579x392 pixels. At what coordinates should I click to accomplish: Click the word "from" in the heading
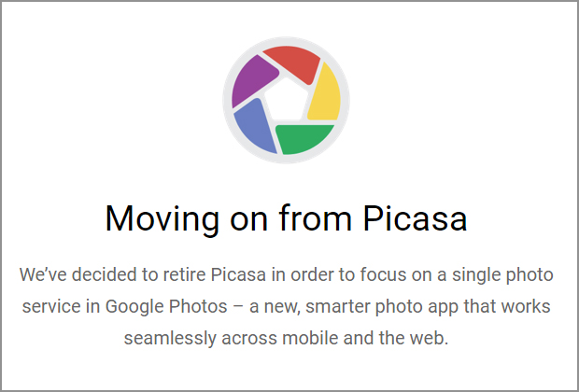click(315, 218)
